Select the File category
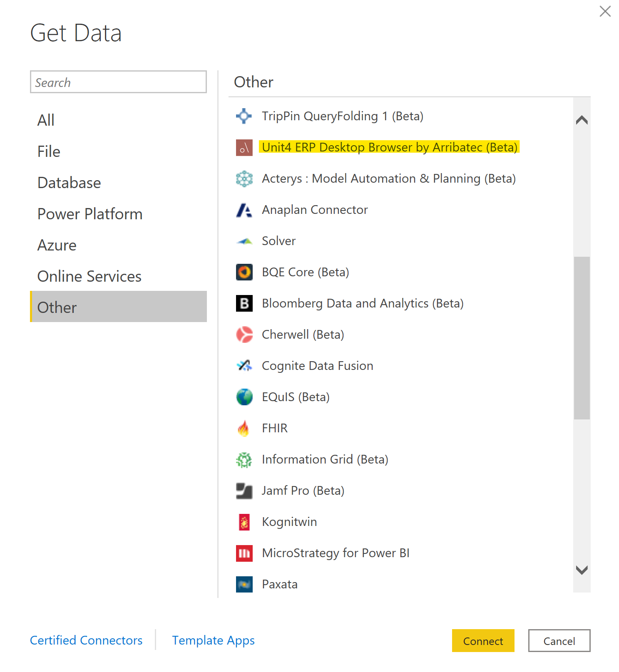 (118, 151)
